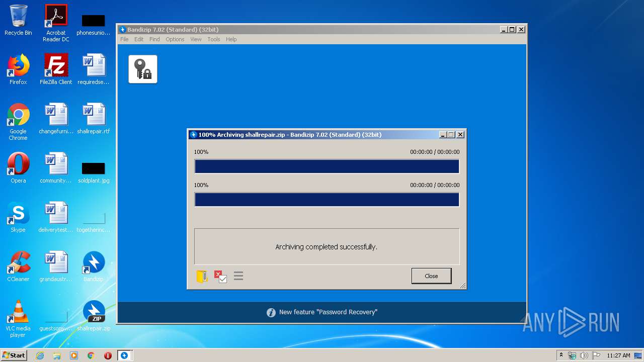Screen dimensions: 644x362
Task: Open the Action Center flag tray icon
Action: tap(596, 355)
